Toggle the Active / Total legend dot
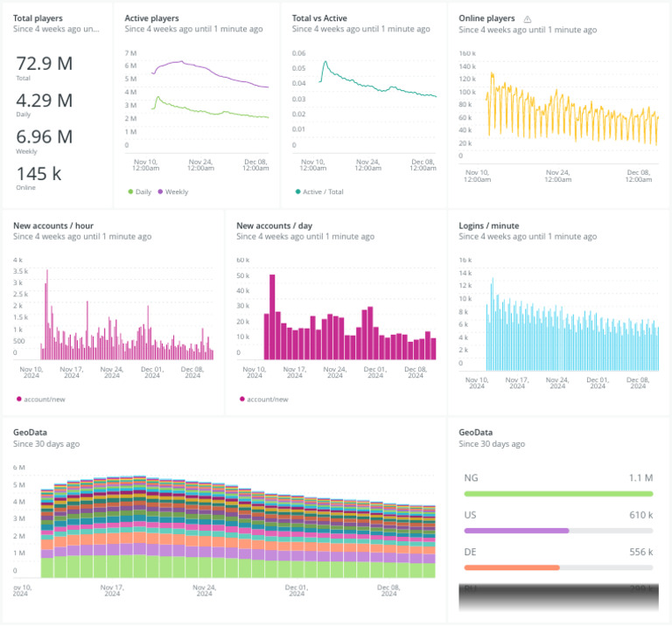This screenshot has height=626, width=672. [297, 191]
